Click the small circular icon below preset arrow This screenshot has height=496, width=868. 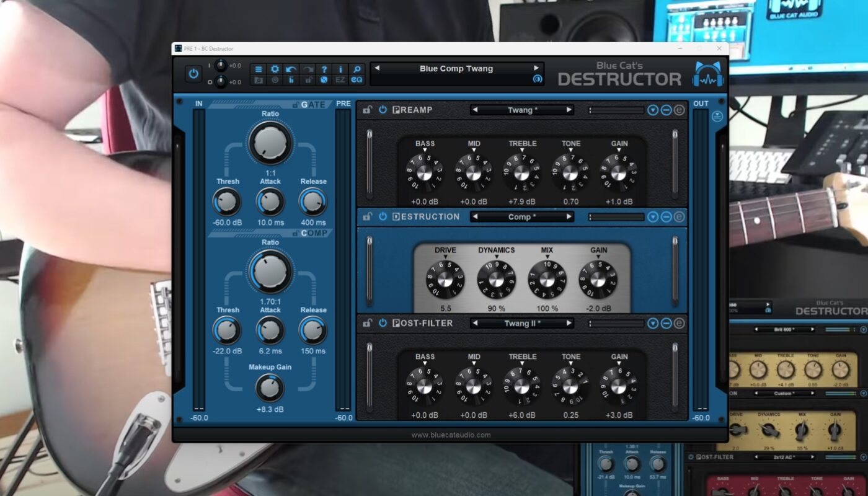point(537,79)
